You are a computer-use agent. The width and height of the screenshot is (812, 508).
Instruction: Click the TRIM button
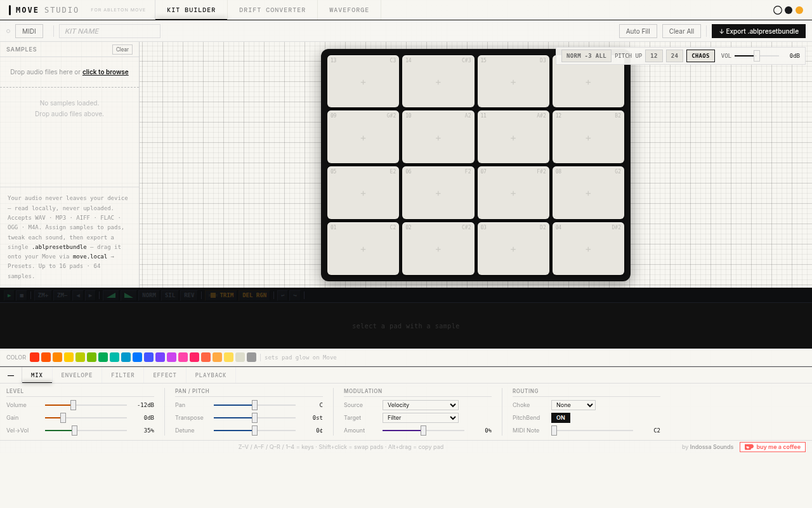click(221, 295)
